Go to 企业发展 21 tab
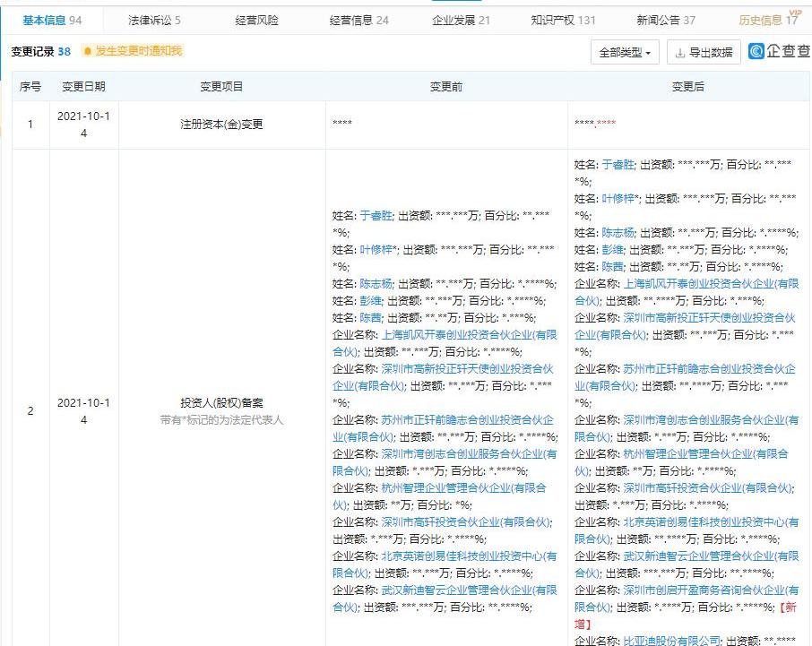The height and width of the screenshot is (646, 812). 461,21
